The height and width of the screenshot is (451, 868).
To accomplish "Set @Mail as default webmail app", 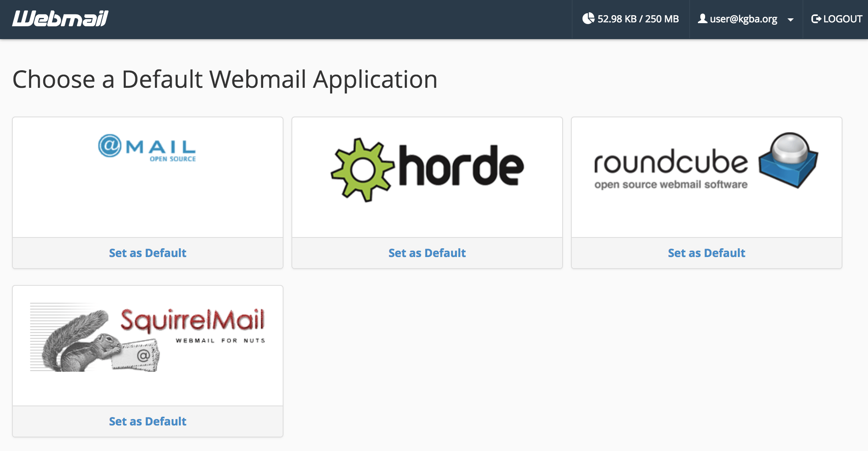I will 148,253.
